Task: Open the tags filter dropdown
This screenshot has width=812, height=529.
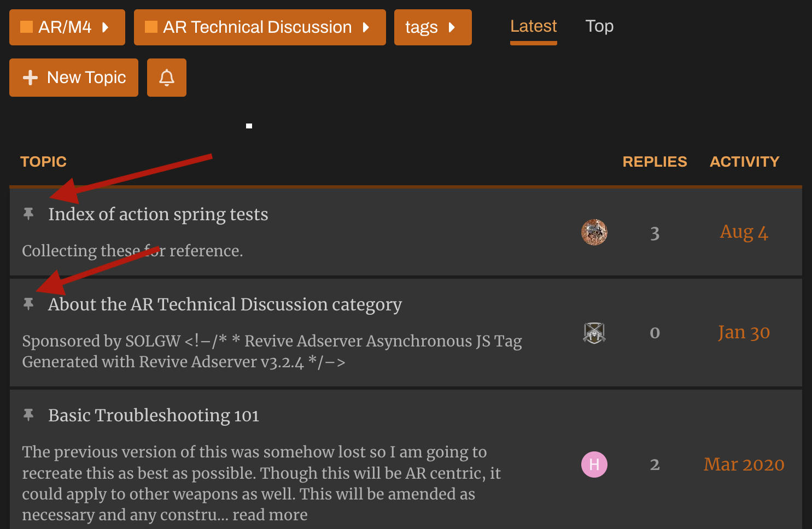Action: point(432,27)
